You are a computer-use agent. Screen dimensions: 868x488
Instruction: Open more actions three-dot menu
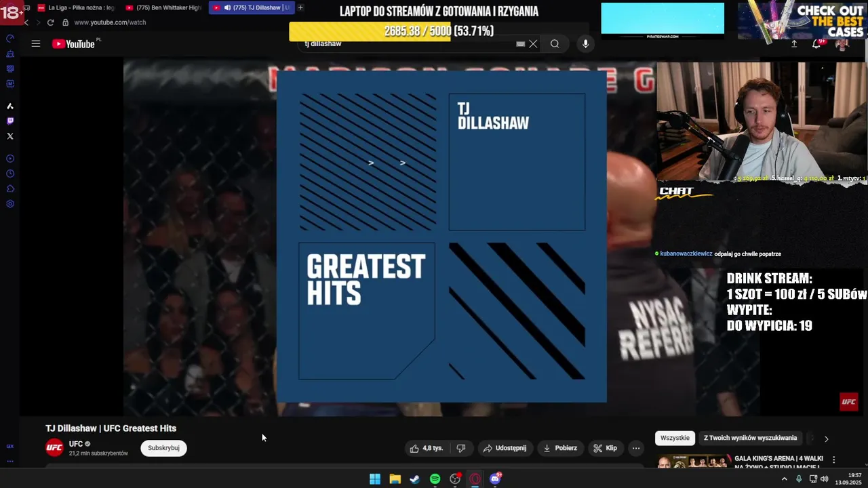636,448
